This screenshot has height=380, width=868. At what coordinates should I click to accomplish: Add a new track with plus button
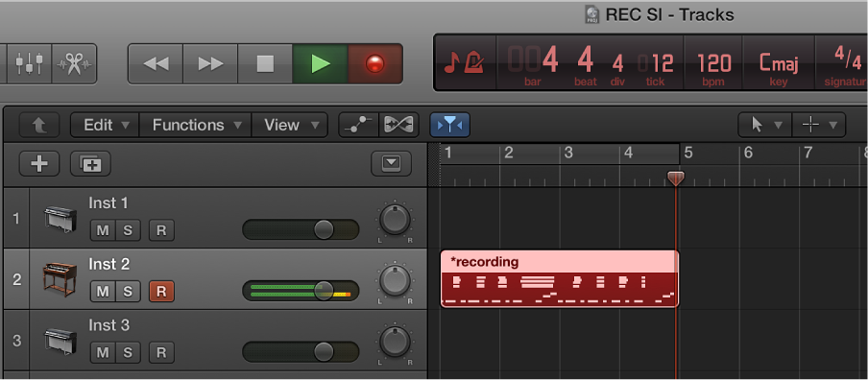click(x=39, y=164)
